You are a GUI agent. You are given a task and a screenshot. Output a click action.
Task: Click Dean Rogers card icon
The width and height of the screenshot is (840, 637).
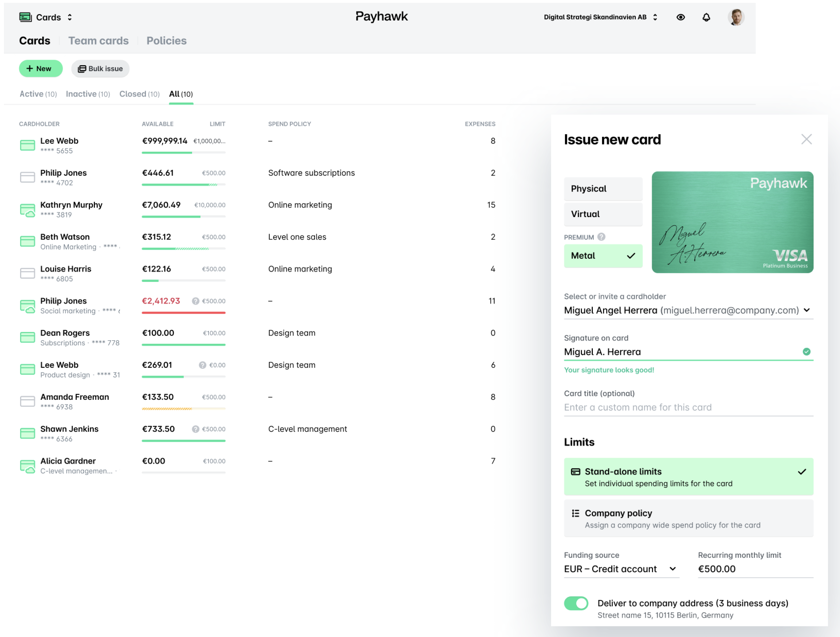tap(27, 337)
